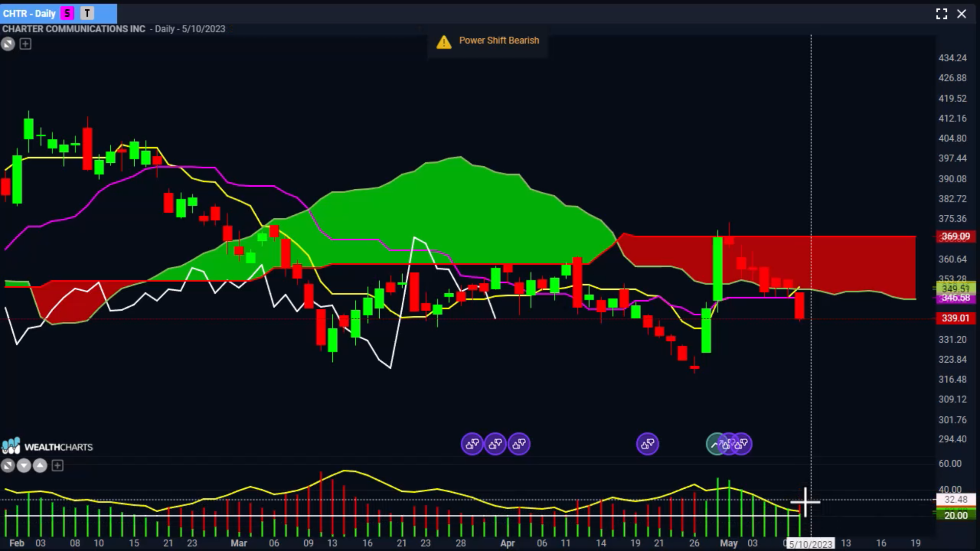The image size is (980, 551).
Task: Click the Apr label on the time axis
Action: tap(507, 543)
